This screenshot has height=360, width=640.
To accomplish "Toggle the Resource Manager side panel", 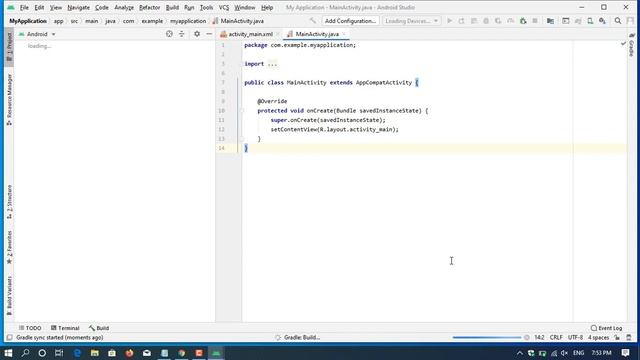I will 9,100.
